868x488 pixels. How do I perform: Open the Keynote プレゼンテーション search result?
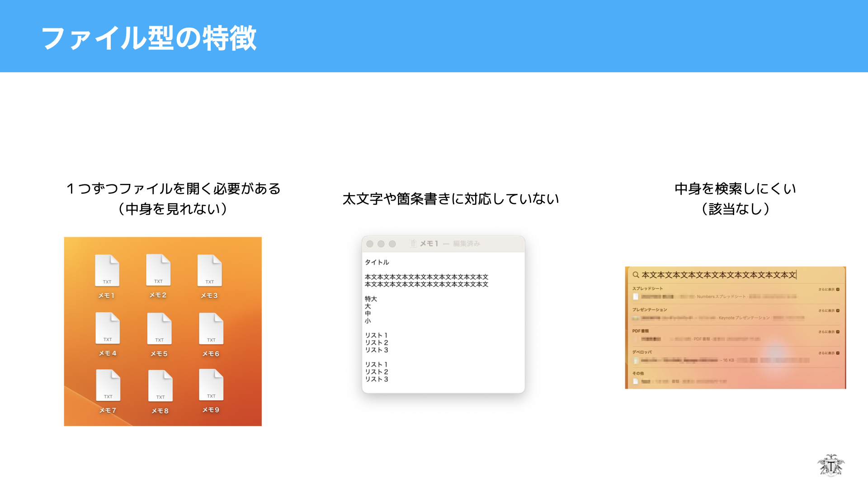pyautogui.click(x=736, y=318)
